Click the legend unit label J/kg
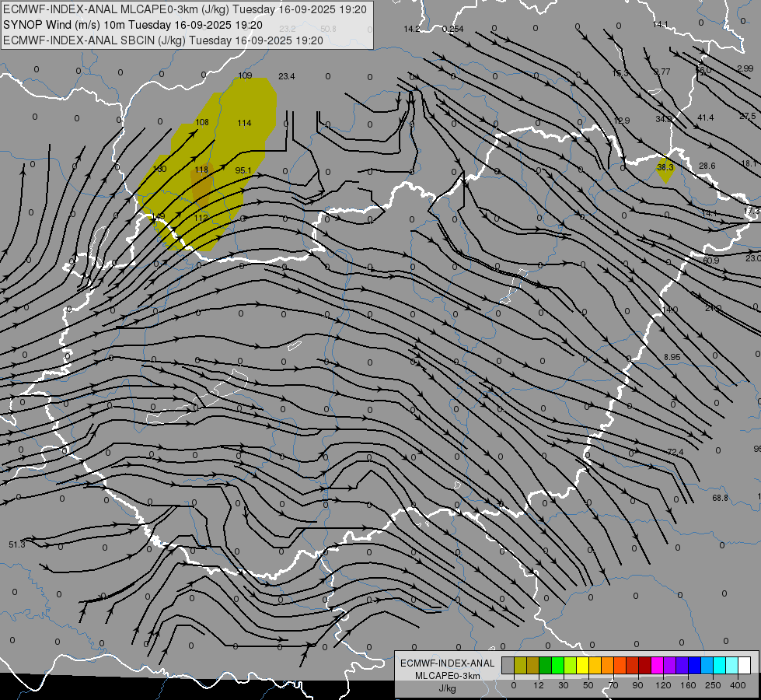This screenshot has height=700, width=761. coord(447,688)
